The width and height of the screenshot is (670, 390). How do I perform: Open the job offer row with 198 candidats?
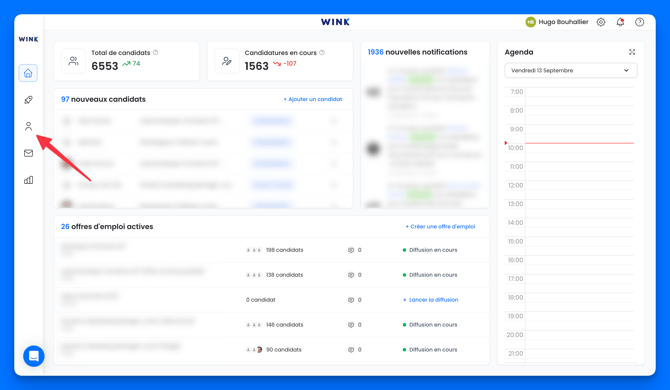(271, 250)
